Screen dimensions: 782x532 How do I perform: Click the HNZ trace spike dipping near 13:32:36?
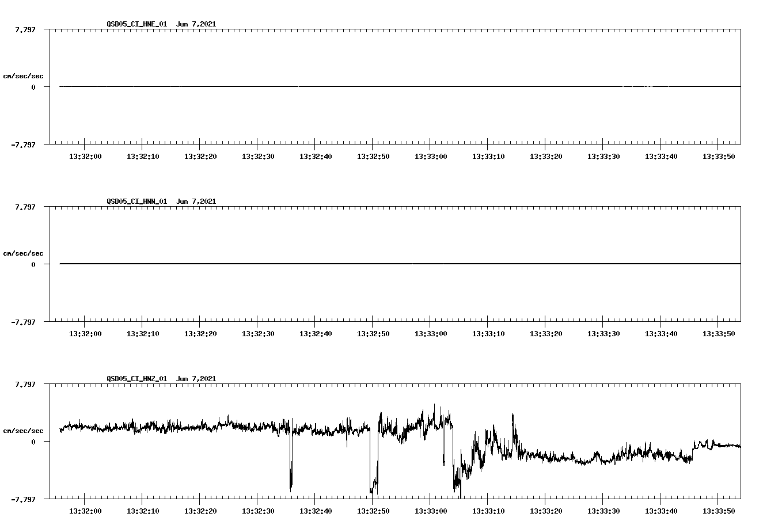[291, 461]
